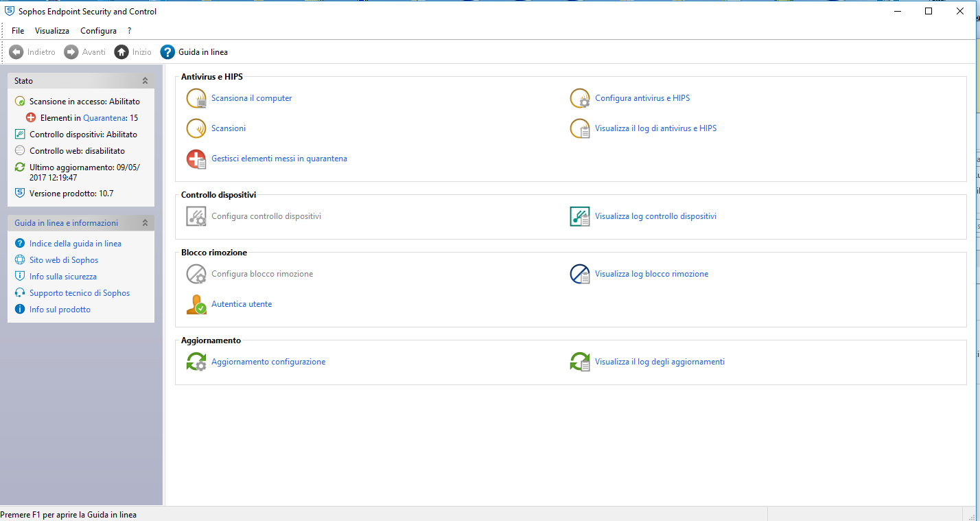
Task: Click the Supporto tecnico headset icon
Action: coord(20,293)
